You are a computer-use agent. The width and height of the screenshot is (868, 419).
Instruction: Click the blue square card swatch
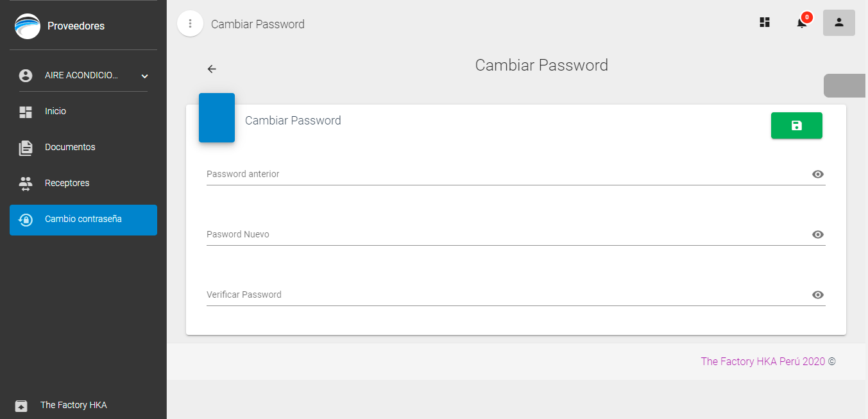(217, 117)
